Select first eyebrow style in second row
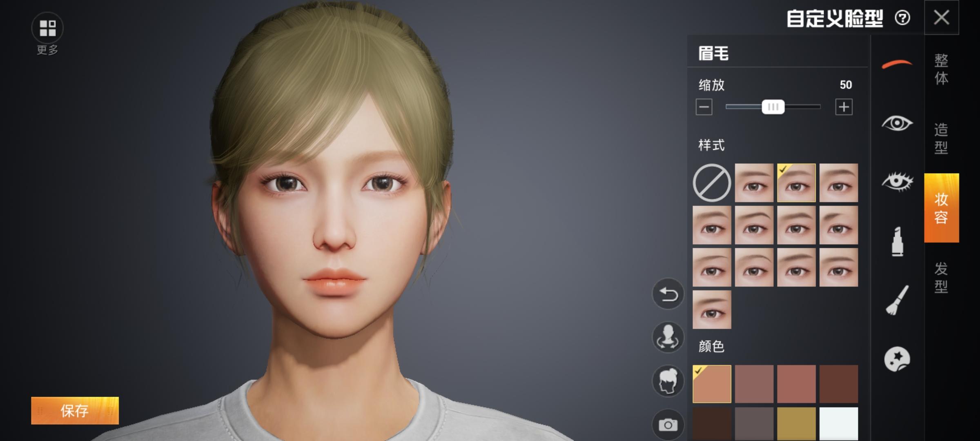Viewport: 980px width, 441px height. point(712,225)
